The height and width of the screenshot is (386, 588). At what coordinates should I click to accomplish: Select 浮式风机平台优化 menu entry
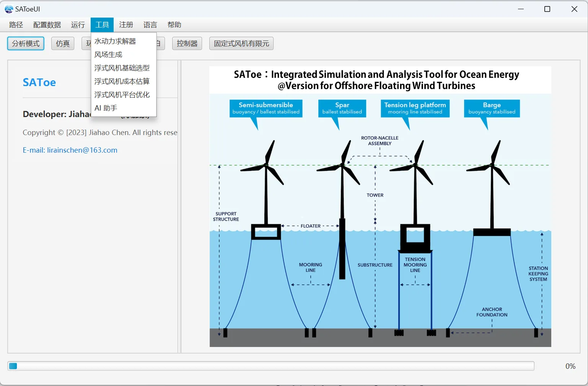pos(124,95)
